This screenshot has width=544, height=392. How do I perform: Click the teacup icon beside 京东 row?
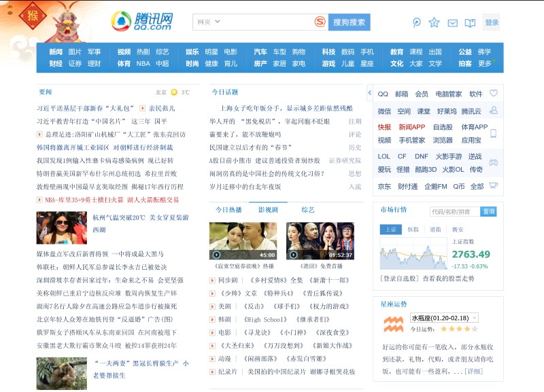(x=493, y=185)
